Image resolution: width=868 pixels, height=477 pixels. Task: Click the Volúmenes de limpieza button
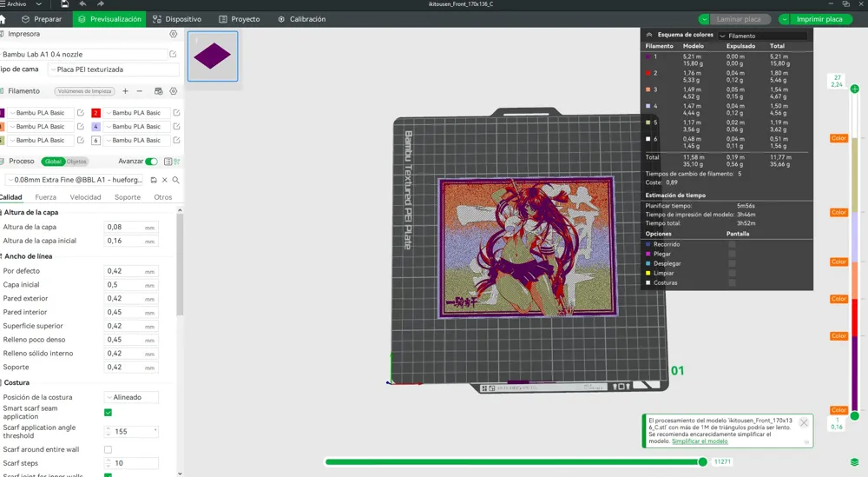point(84,91)
